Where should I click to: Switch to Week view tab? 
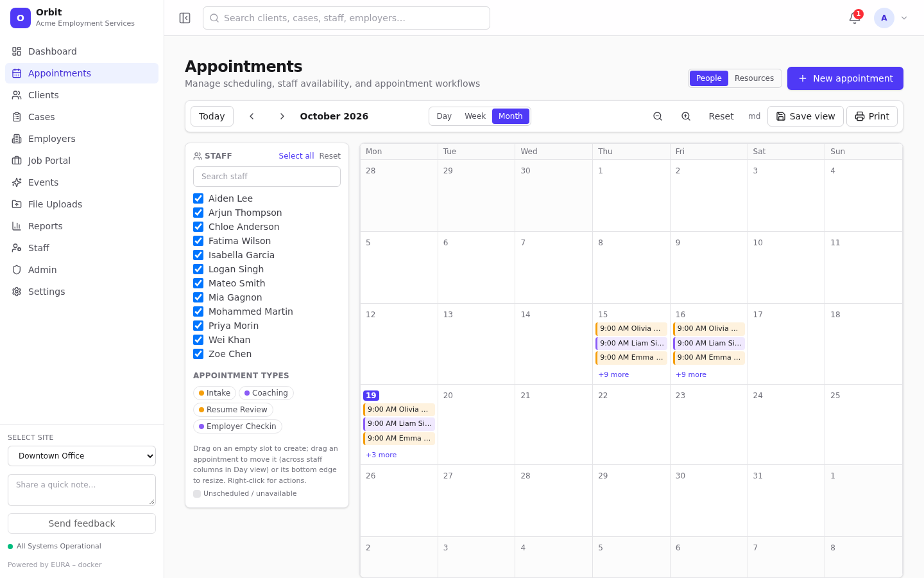click(475, 116)
